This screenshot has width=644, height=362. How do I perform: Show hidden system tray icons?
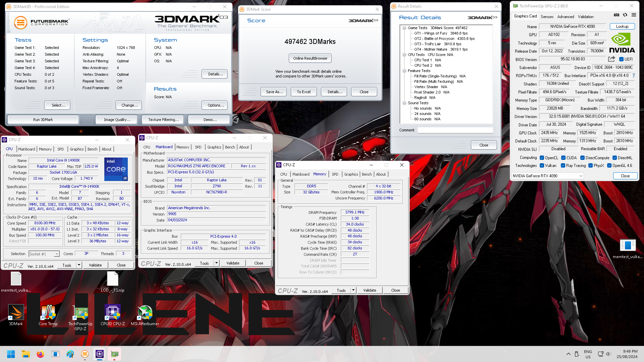tap(569, 354)
